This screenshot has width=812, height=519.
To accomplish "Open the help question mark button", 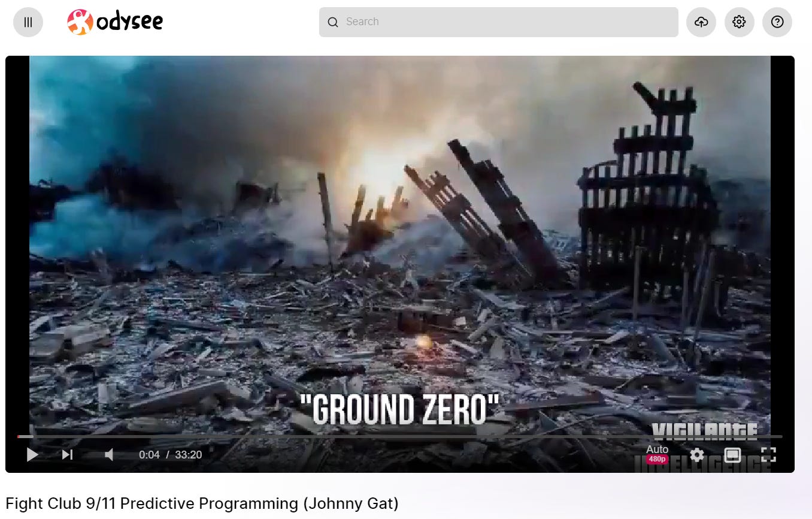I will (777, 22).
